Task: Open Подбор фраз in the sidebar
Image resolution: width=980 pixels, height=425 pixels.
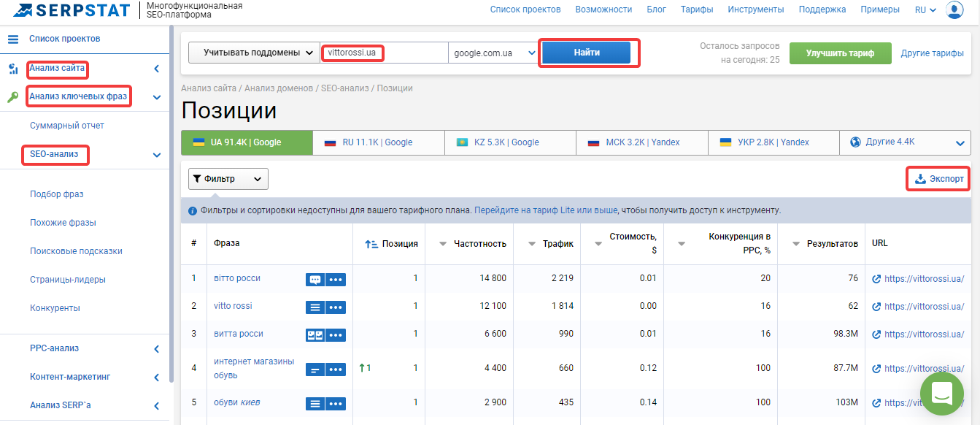Action: [x=57, y=194]
